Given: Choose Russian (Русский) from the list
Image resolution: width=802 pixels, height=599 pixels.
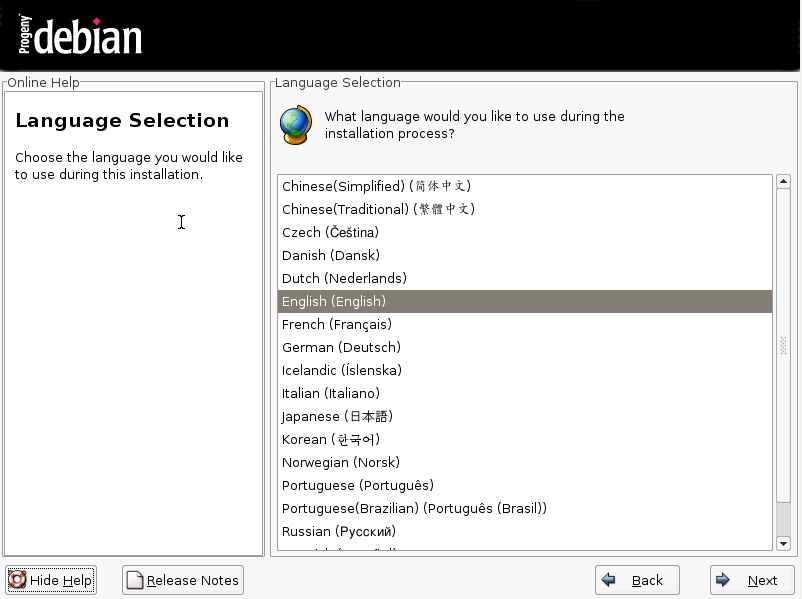Looking at the screenshot, I should point(339,531).
